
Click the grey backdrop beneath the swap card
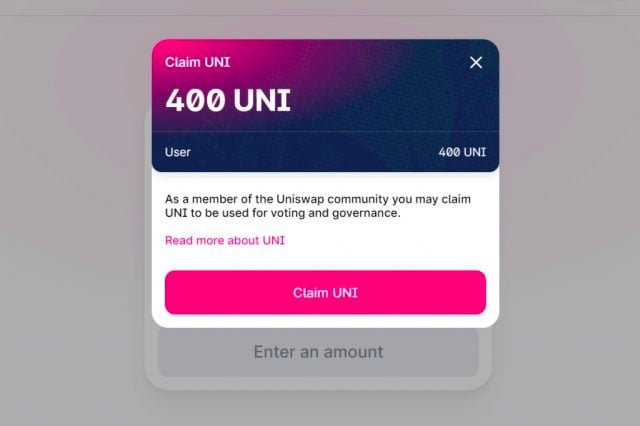(x=318, y=408)
